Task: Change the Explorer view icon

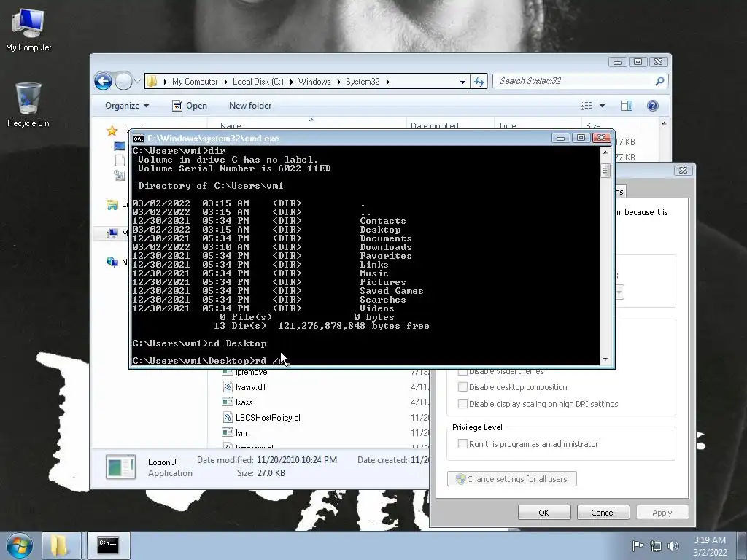Action: 587,106
